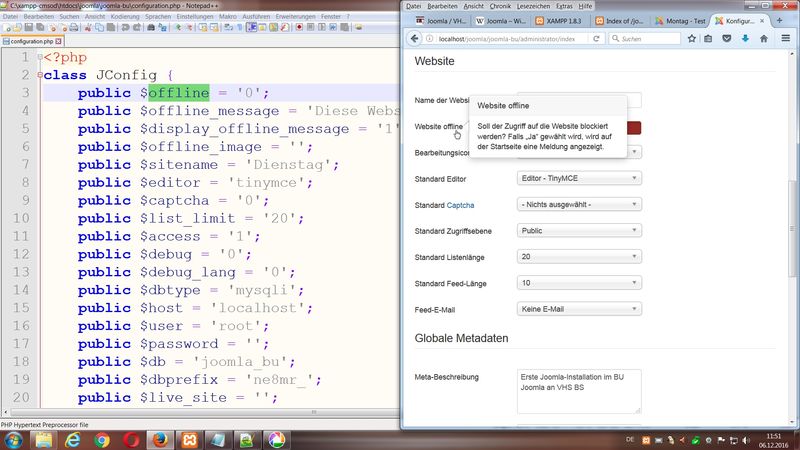Open the Feed-E-Mail dropdown

coord(579,309)
